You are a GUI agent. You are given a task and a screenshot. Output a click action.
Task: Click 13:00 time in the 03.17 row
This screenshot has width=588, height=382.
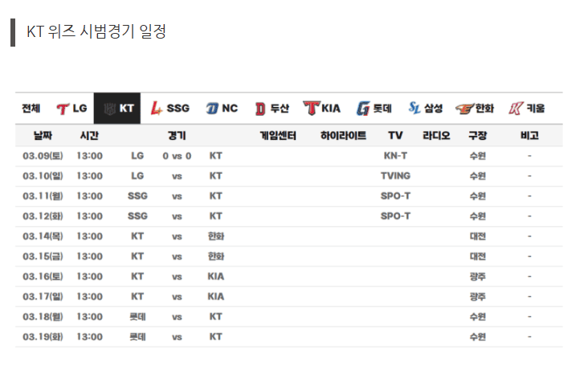[x=90, y=297]
